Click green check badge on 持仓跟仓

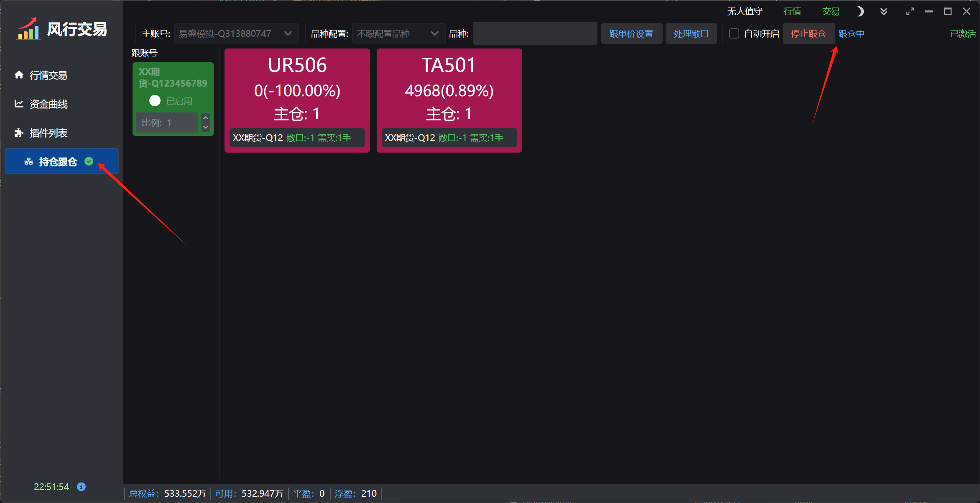pos(89,161)
